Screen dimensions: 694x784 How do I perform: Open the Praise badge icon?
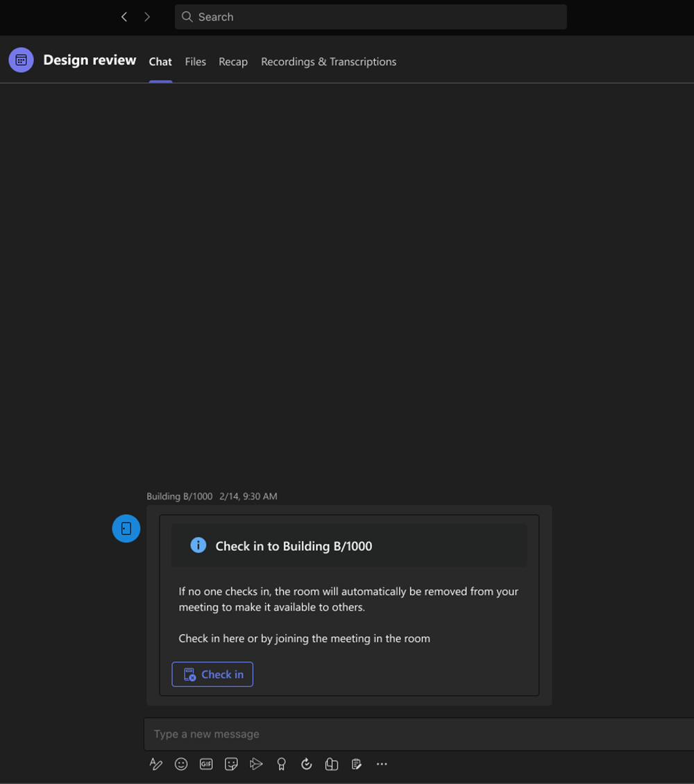(x=282, y=764)
